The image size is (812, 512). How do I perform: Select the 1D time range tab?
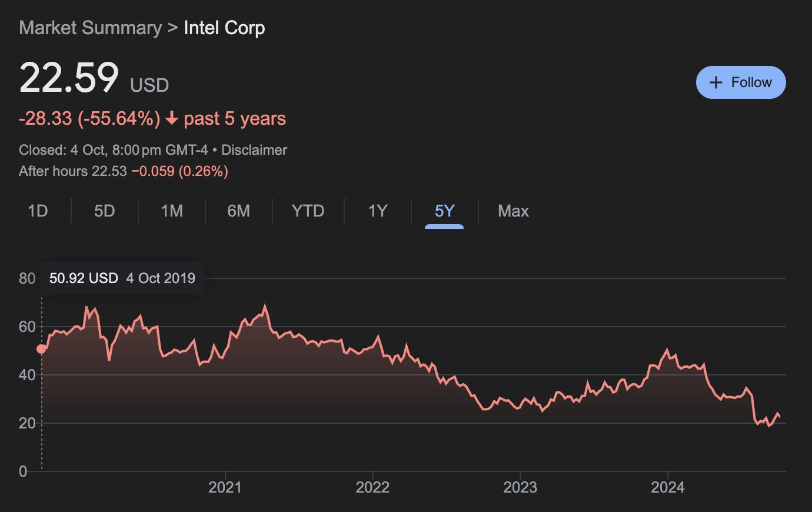(38, 211)
